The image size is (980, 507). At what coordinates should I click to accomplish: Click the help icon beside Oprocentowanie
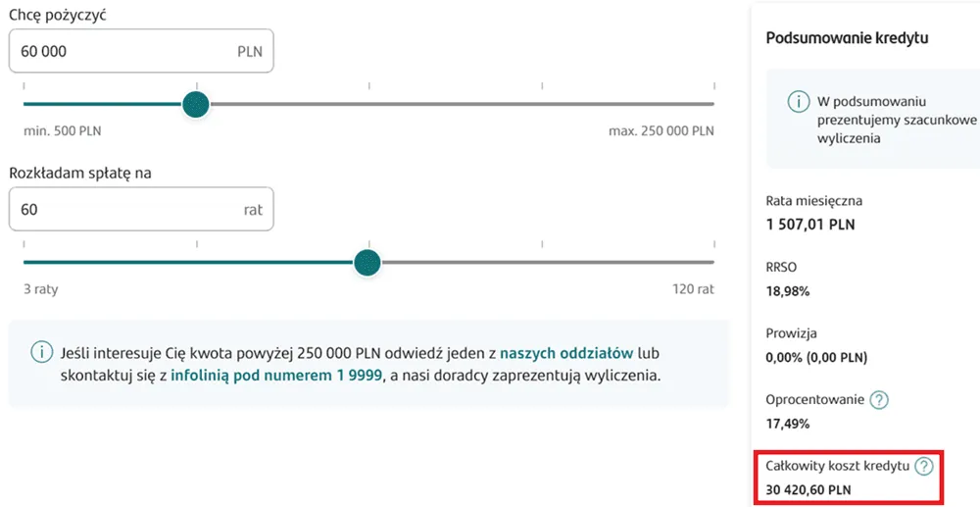click(879, 399)
